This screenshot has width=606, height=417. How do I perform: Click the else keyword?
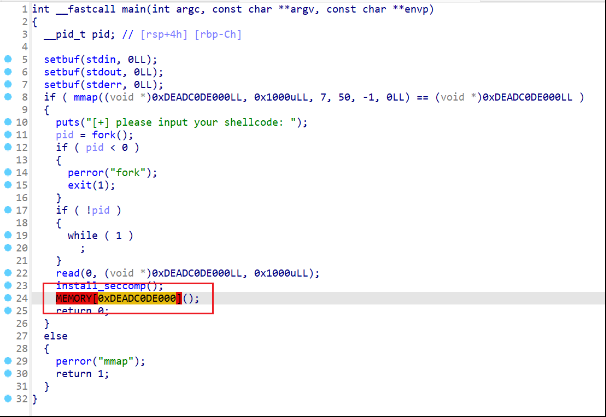click(x=56, y=336)
